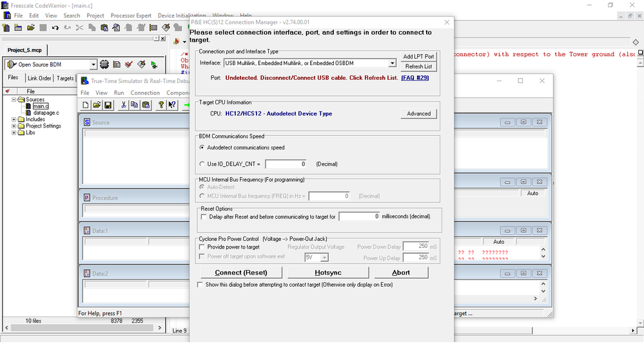Click the Data:1 pane icon
The height and width of the screenshot is (362, 644).
tap(86, 231)
